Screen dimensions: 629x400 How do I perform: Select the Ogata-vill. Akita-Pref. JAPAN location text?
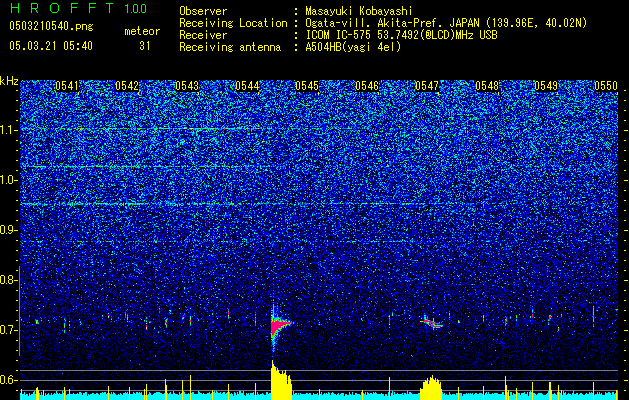point(446,23)
